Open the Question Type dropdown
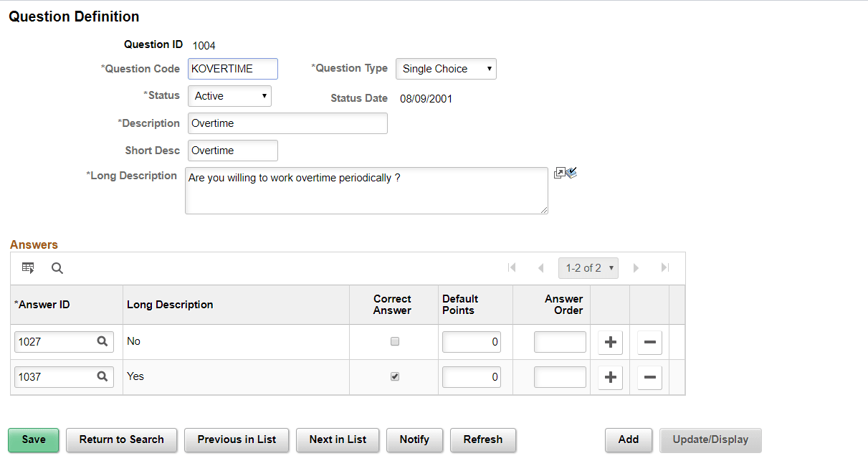868x466 pixels. click(446, 69)
